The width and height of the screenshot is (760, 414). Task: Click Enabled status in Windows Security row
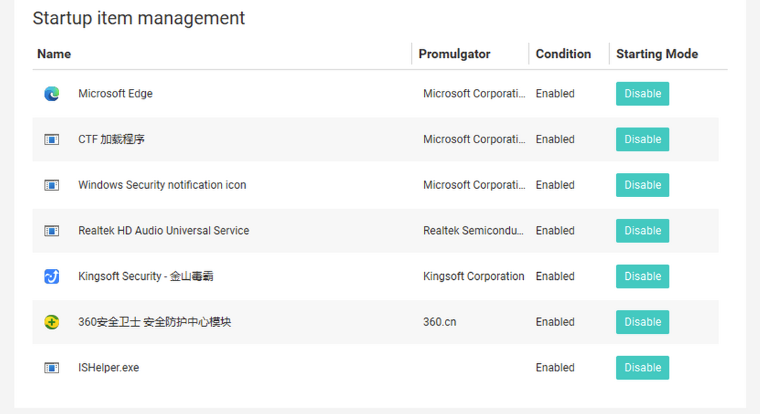[555, 185]
